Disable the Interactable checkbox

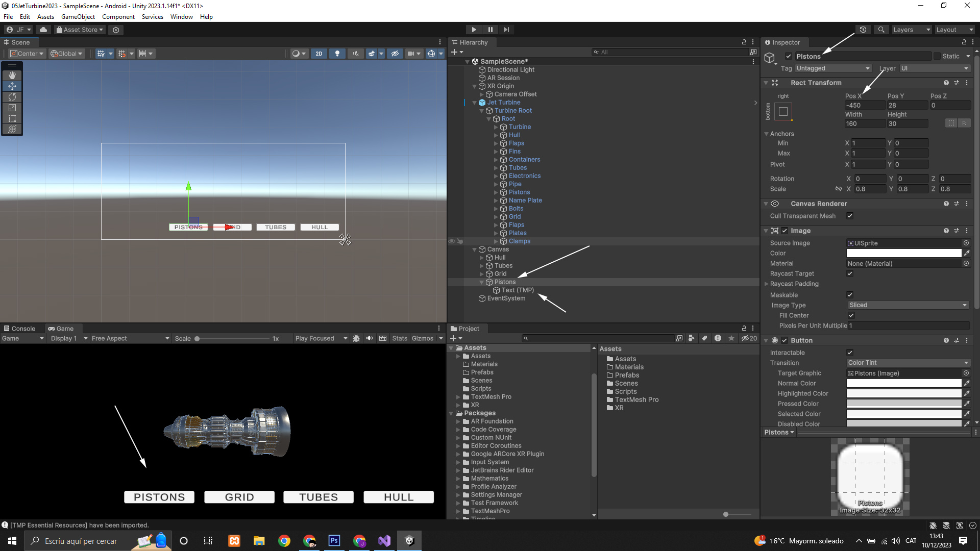(850, 353)
